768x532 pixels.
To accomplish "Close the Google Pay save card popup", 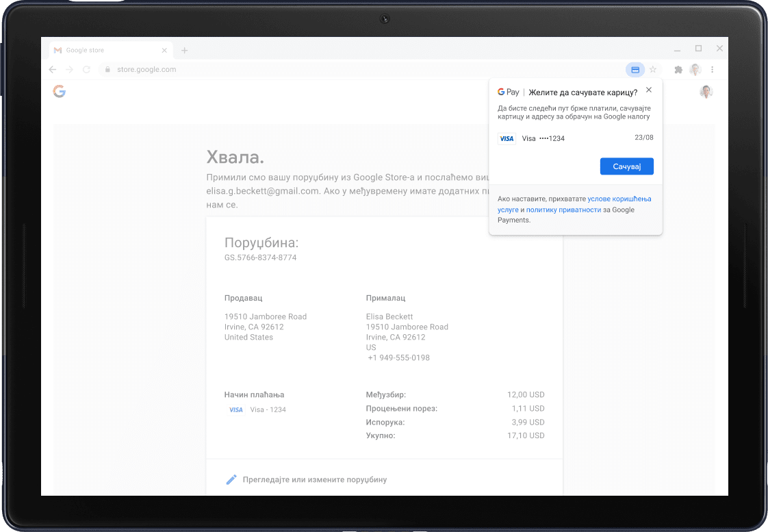I will pyautogui.click(x=649, y=90).
